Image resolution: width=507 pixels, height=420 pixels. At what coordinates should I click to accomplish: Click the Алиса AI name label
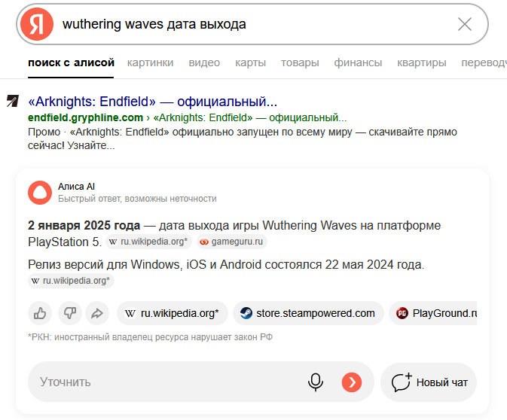coord(76,187)
